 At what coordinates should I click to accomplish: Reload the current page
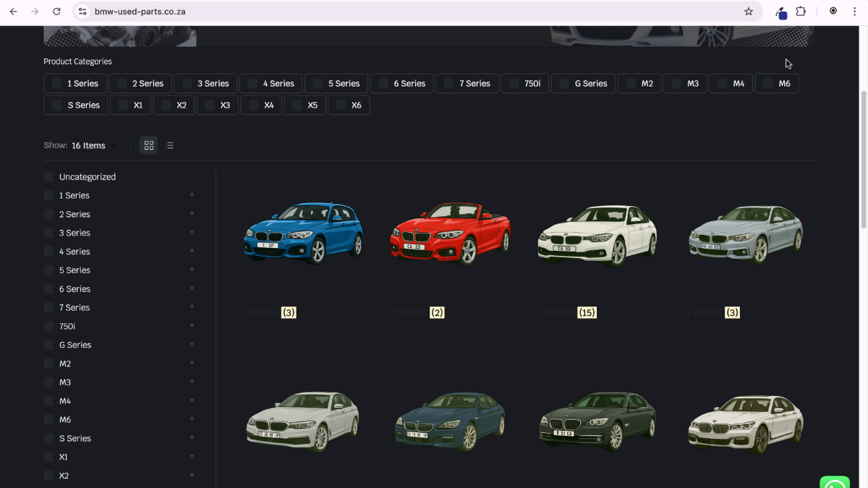pos(56,12)
